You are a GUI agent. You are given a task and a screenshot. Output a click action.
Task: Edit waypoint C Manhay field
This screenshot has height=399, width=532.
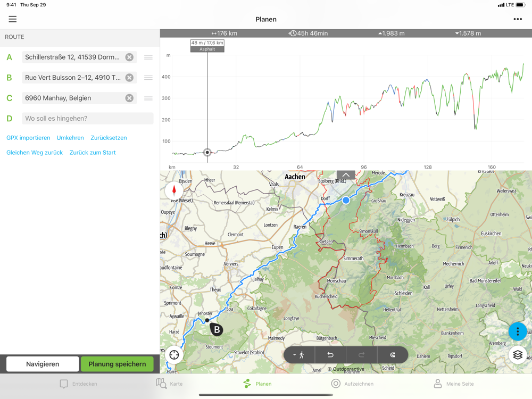pyautogui.click(x=79, y=98)
